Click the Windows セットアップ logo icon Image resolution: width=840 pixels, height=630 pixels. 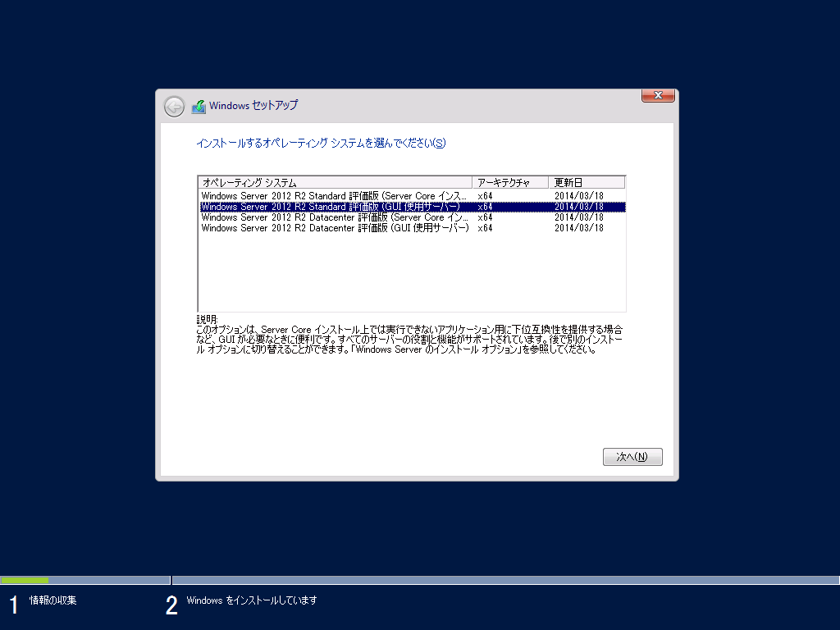pyautogui.click(x=199, y=106)
